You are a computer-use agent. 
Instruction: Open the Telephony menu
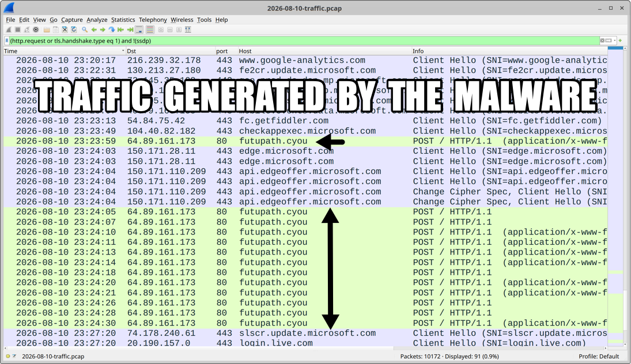153,20
